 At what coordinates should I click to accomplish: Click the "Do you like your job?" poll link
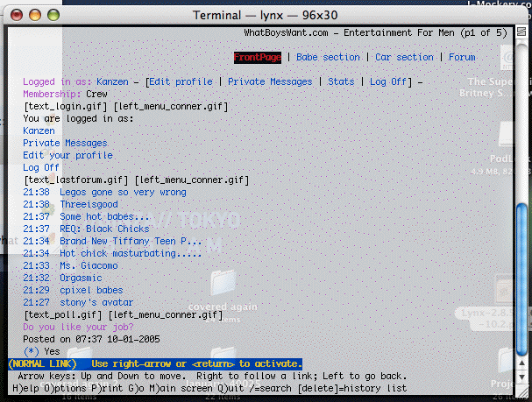point(78,327)
